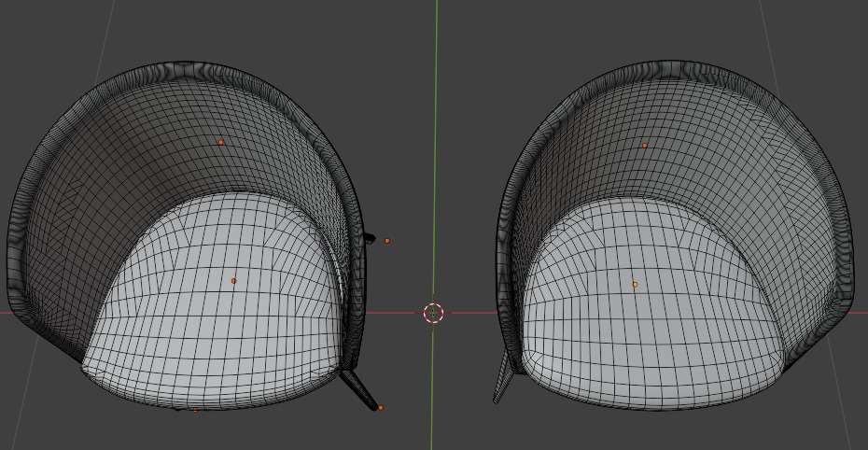
Task: Select the left chair's protruding front leg
Action: [x=358, y=389]
